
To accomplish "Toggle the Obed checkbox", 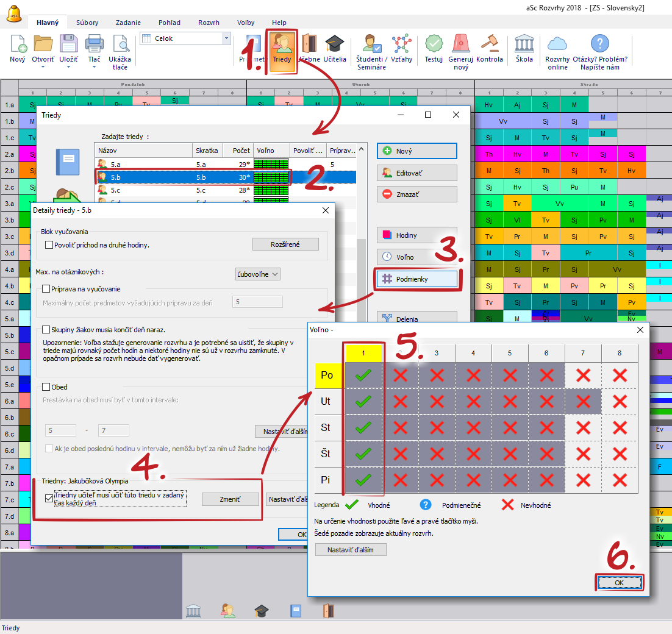I will [46, 387].
